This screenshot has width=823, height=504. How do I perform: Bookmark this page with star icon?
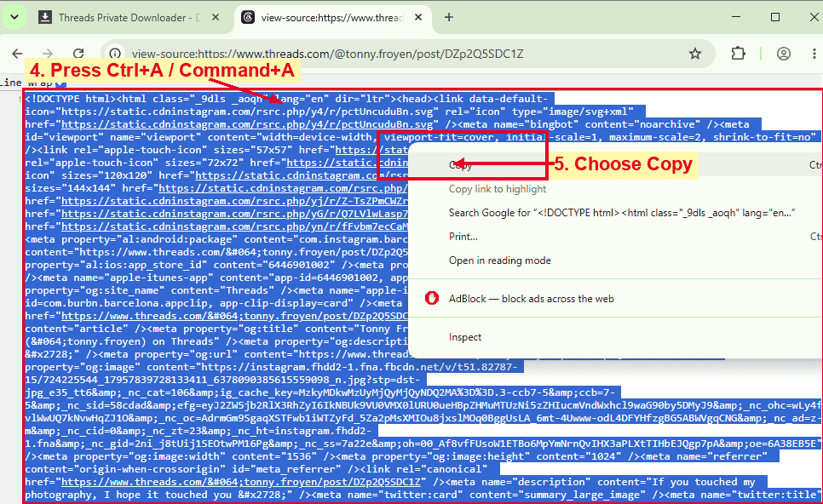coord(695,54)
